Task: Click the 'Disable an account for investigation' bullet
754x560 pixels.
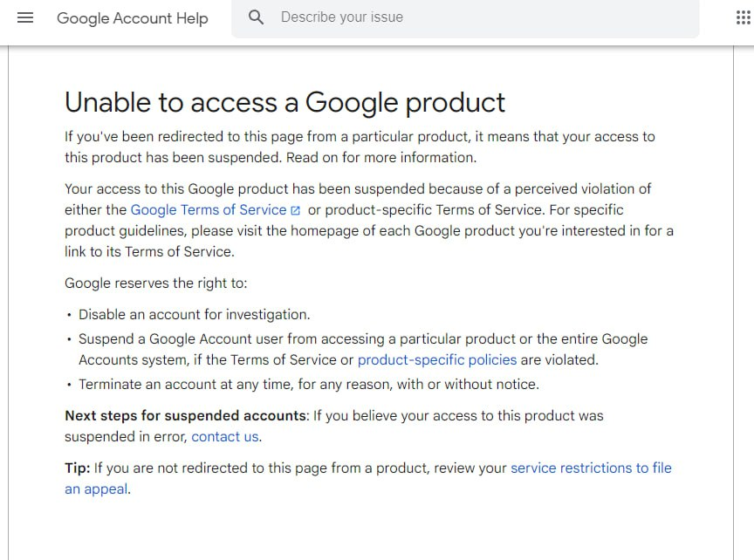Action: point(195,314)
